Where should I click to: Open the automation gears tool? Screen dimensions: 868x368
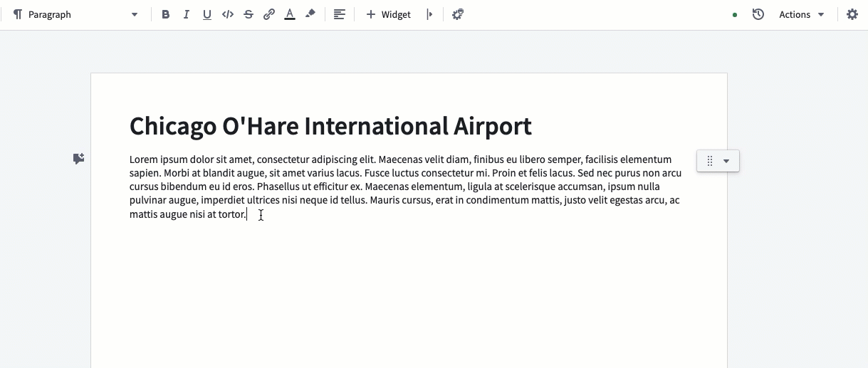[x=458, y=14]
